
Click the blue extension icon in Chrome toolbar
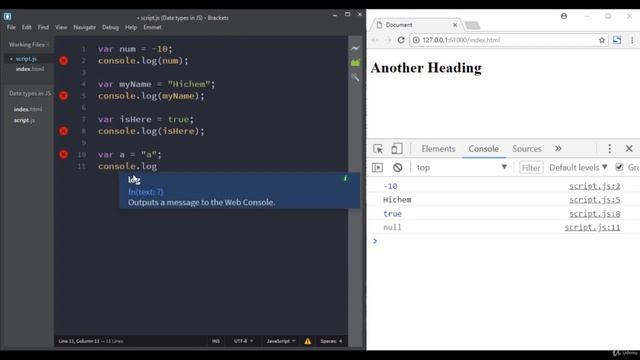[617, 40]
